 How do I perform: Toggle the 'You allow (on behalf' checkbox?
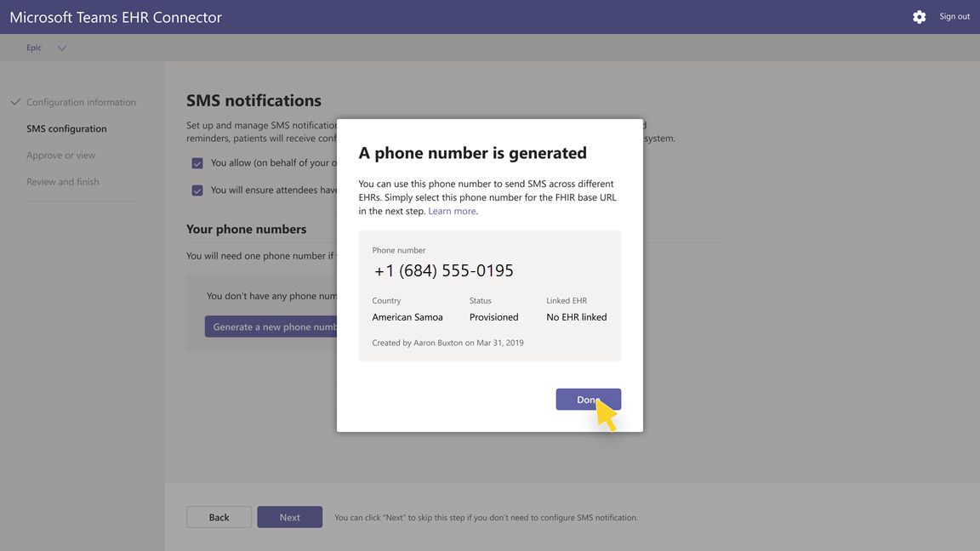pyautogui.click(x=197, y=163)
